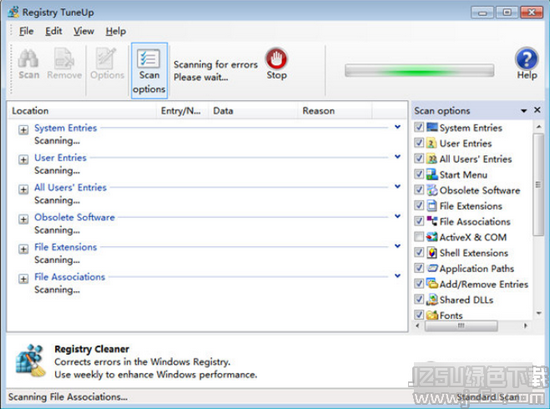The height and width of the screenshot is (409, 550).
Task: Click the Scan binoculars toolbar icon
Action: (x=28, y=58)
